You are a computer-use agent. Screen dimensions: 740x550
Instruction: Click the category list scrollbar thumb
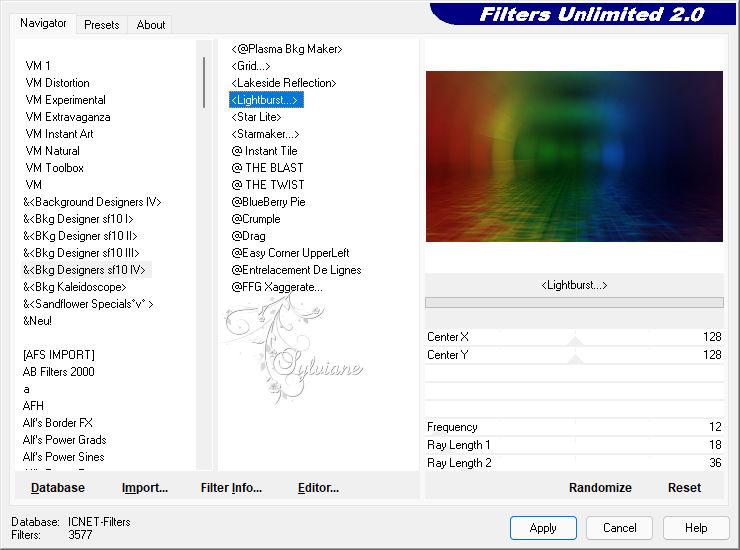pos(204,83)
